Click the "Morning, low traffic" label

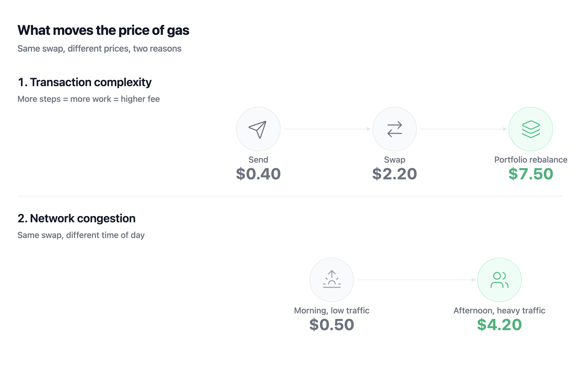pyautogui.click(x=332, y=311)
